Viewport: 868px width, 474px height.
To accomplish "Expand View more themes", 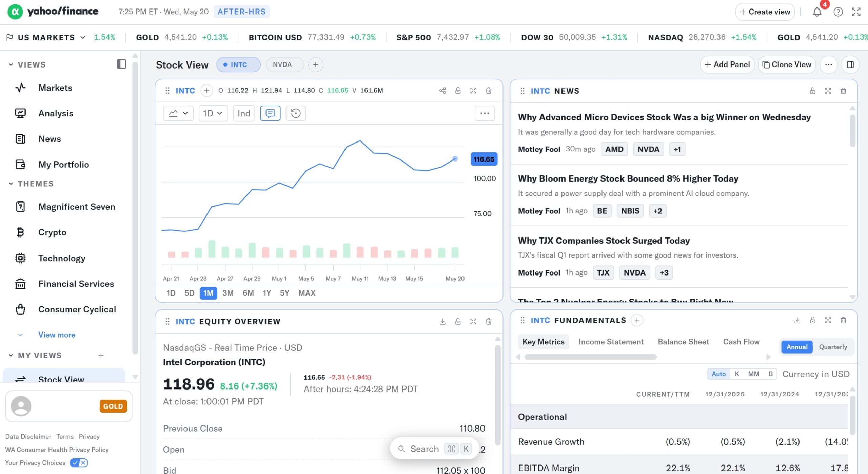I will 57,335.
